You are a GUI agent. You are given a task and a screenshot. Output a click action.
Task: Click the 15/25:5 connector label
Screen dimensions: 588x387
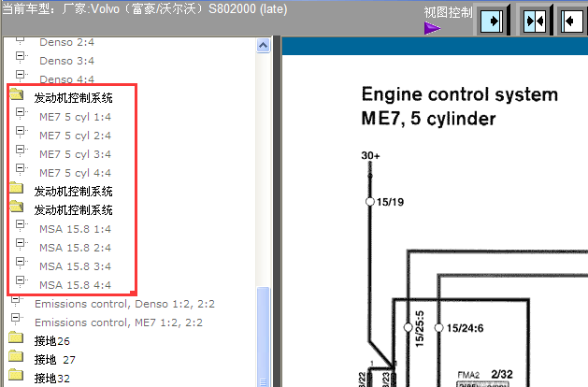click(x=420, y=328)
